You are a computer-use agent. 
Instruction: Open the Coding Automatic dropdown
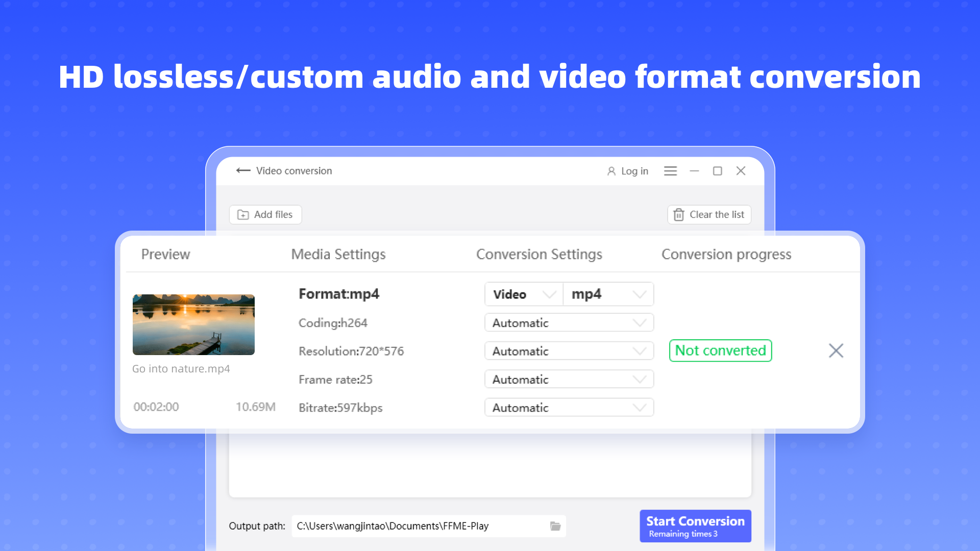pos(569,323)
